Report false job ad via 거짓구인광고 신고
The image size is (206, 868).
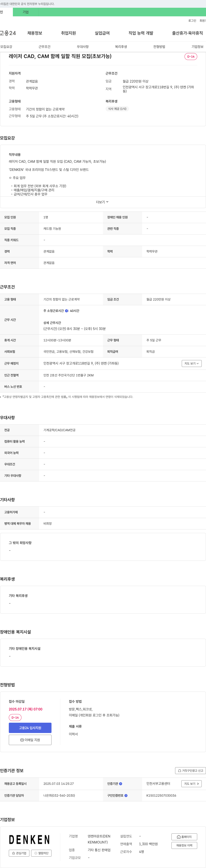[x=191, y=771]
